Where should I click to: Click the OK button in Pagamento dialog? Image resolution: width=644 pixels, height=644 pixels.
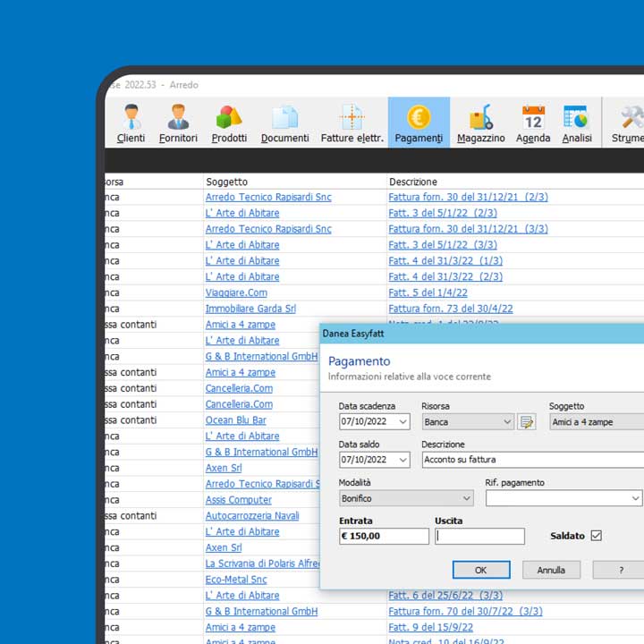pyautogui.click(x=481, y=570)
